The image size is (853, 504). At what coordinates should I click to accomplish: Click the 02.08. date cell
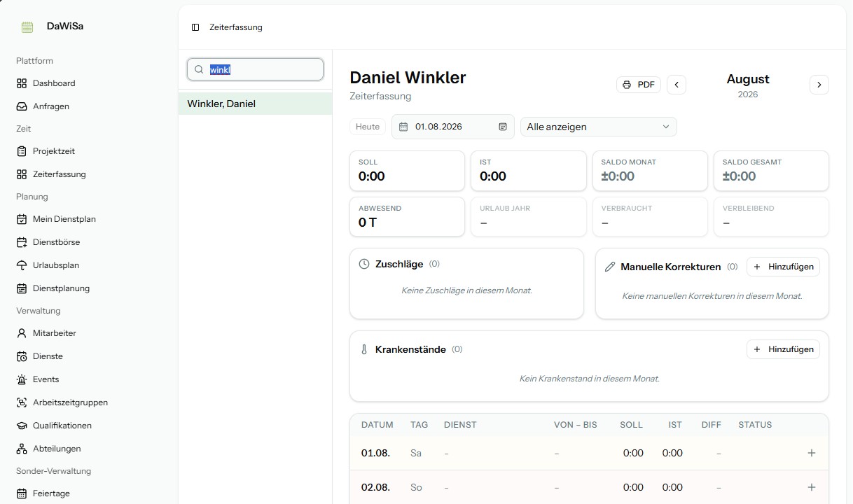pos(375,487)
